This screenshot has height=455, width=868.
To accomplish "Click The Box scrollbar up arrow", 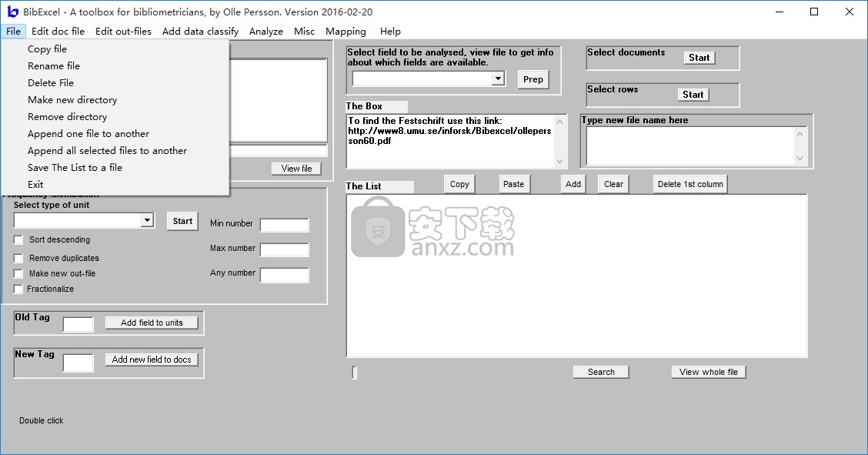I will point(559,121).
